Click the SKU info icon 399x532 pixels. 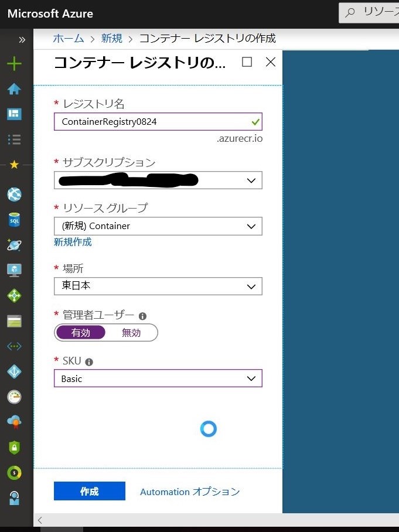pos(89,362)
